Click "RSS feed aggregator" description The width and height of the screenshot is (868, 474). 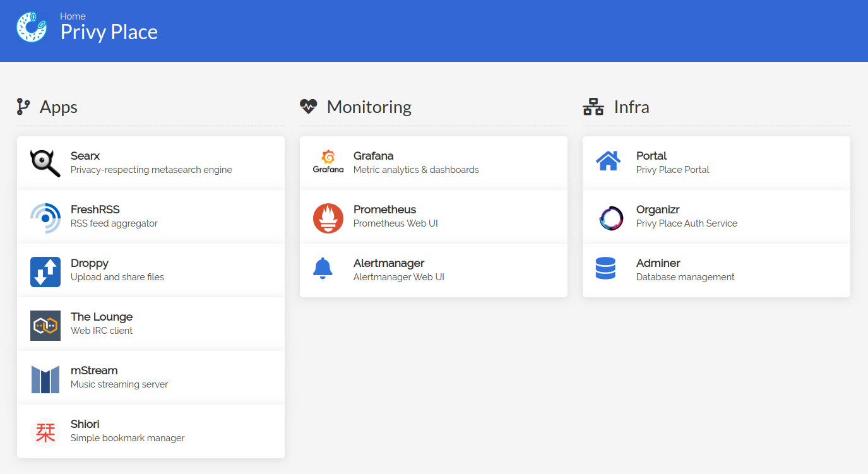(x=114, y=223)
